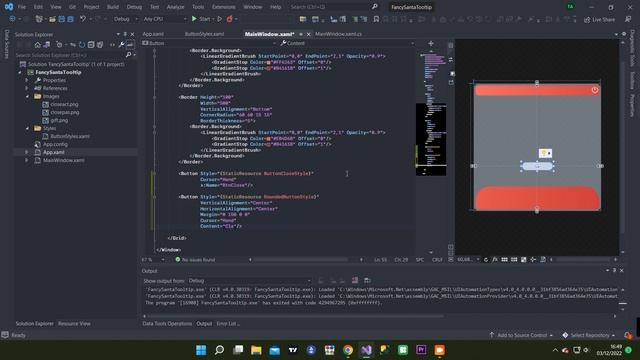This screenshot has height=360, width=640.
Task: Expand the MainWindow.xaml tree node
Action: point(27,160)
